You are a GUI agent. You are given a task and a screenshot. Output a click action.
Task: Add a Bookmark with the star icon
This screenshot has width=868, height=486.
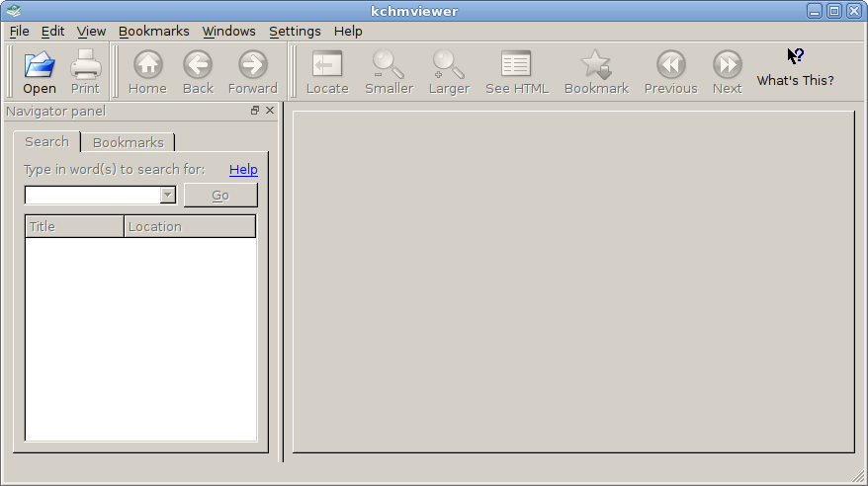[x=597, y=72]
